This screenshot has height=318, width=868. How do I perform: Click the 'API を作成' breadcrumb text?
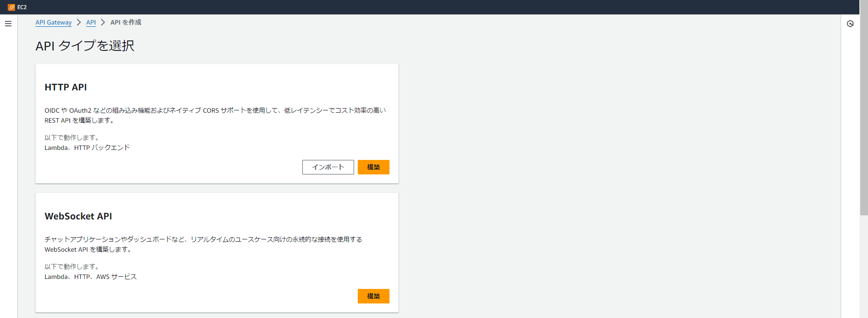click(126, 22)
